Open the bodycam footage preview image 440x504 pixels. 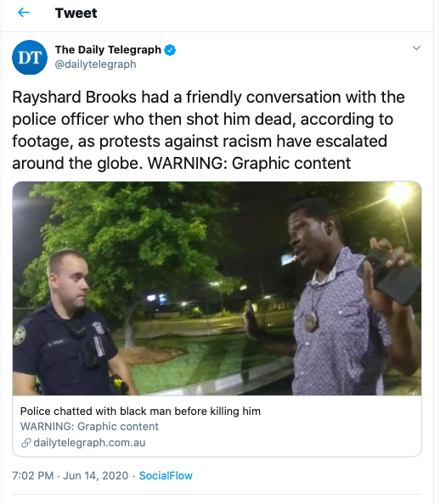coord(217,288)
